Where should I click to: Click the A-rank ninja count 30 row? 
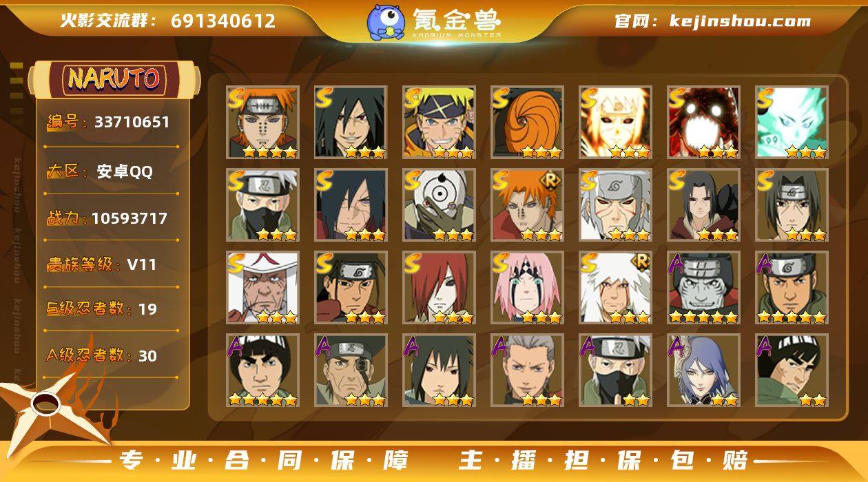110,355
